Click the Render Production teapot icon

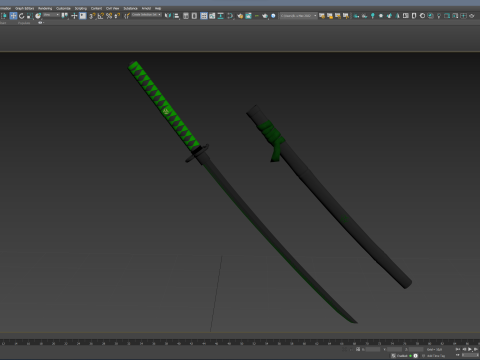coord(265,16)
